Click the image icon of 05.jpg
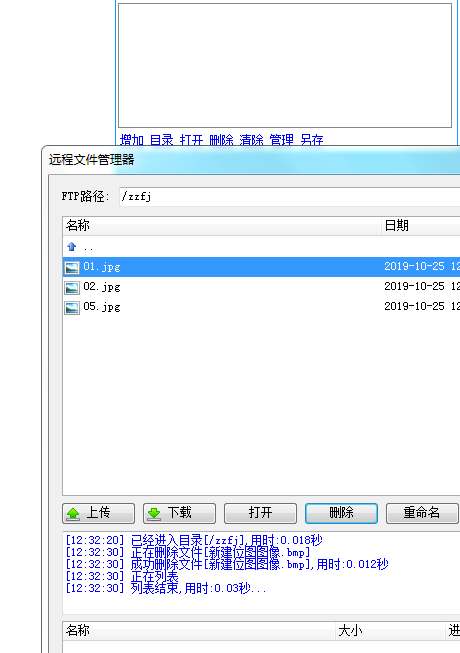The width and height of the screenshot is (460, 653). [x=72, y=308]
